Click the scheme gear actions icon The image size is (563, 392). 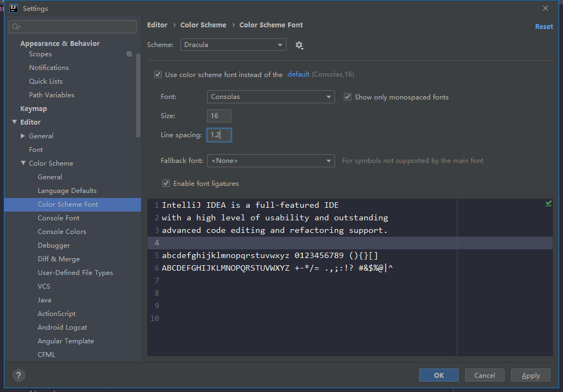pos(299,45)
